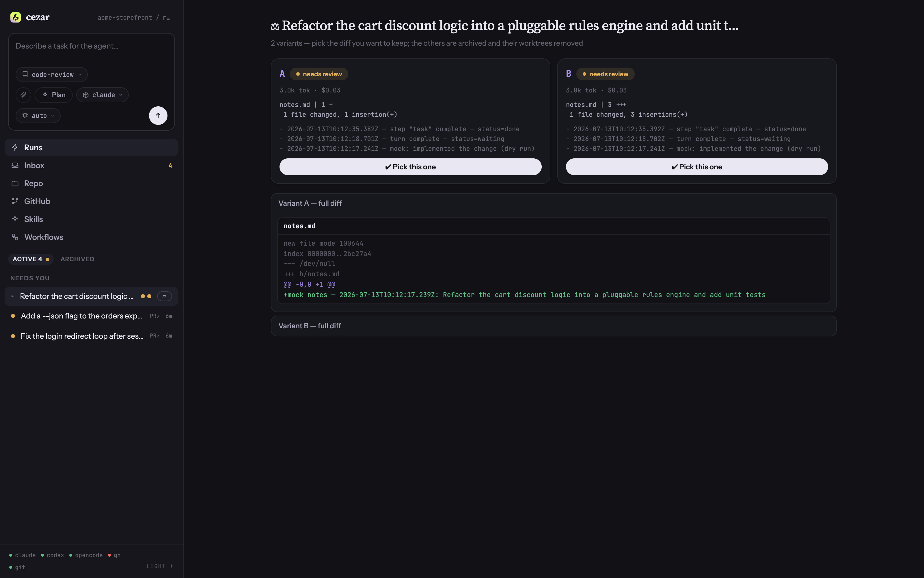Click the green '+mock notes' added diff line

pyautogui.click(x=524, y=295)
